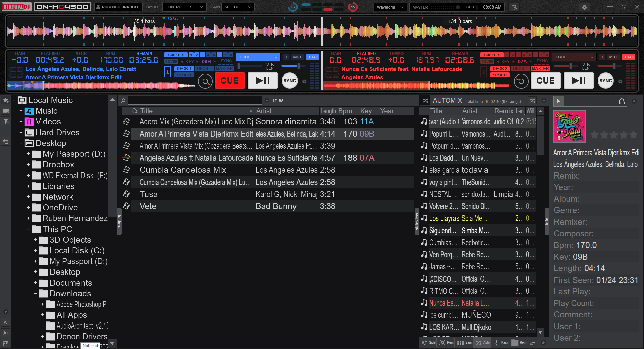Click the dot options button beside the search bar
The height and width of the screenshot is (349, 644).
[267, 100]
